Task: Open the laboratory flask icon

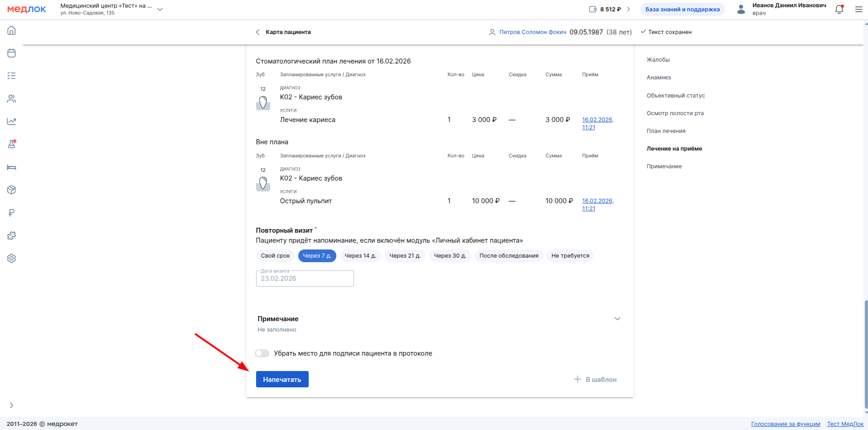Action: click(x=12, y=144)
